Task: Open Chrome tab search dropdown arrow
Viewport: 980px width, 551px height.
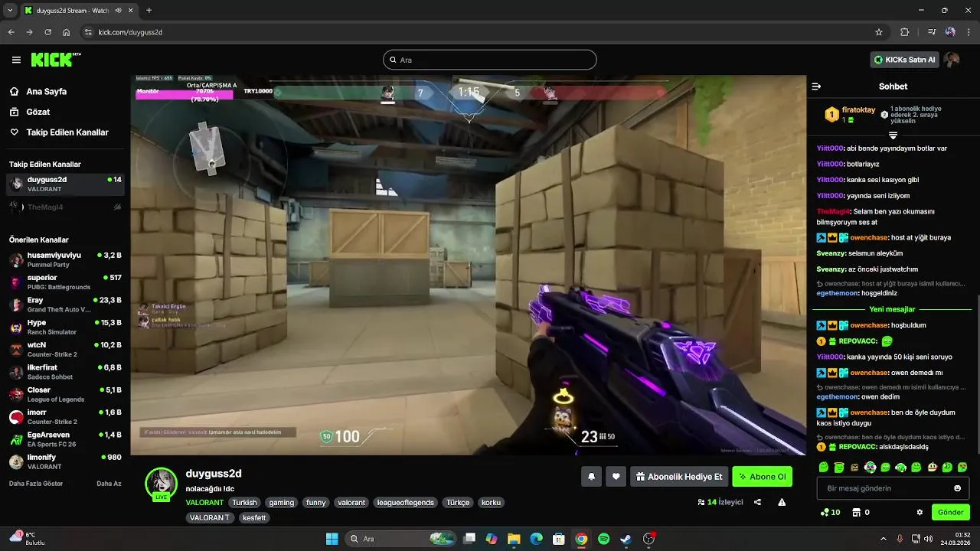Action: (10, 11)
